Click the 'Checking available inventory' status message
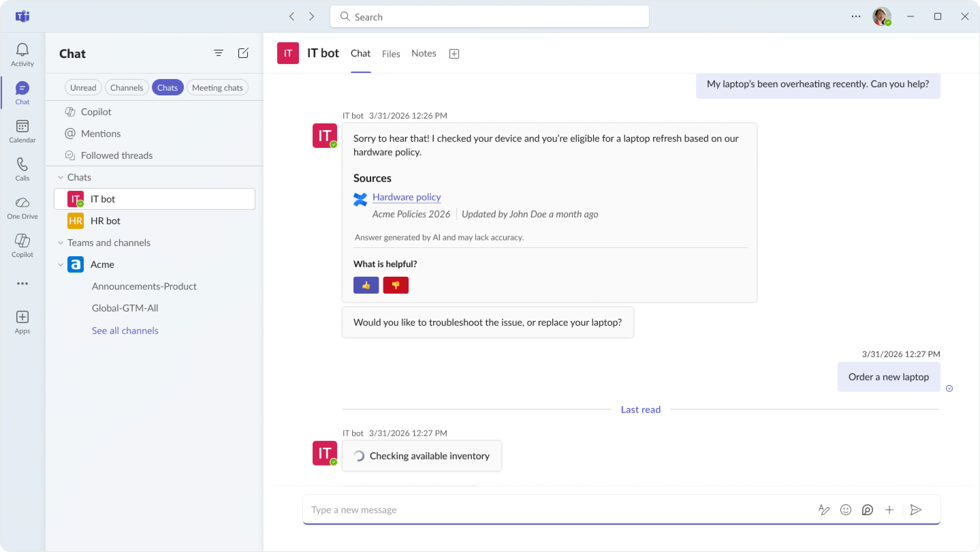 (x=422, y=456)
